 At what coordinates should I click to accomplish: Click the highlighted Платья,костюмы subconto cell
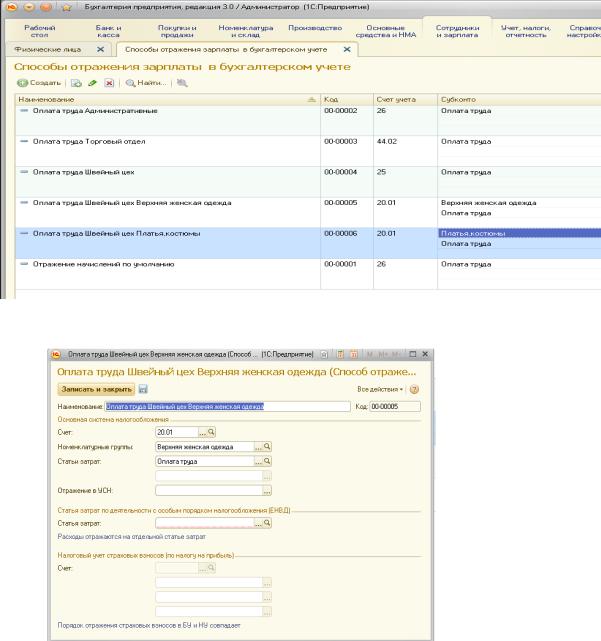tap(519, 233)
